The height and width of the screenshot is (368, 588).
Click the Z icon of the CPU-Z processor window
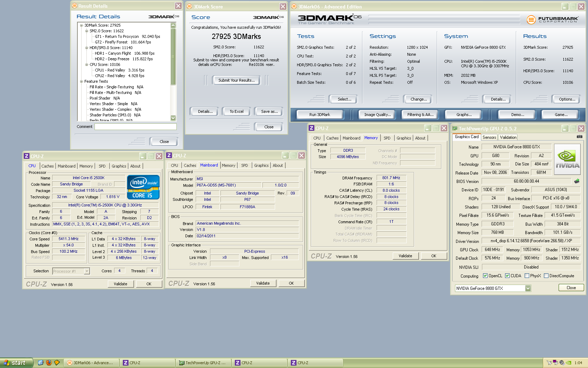[x=26, y=156]
